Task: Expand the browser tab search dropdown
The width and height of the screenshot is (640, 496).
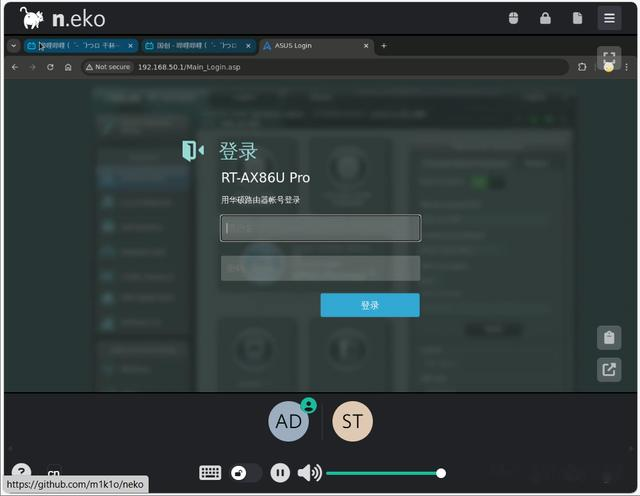Action: tap(13, 45)
